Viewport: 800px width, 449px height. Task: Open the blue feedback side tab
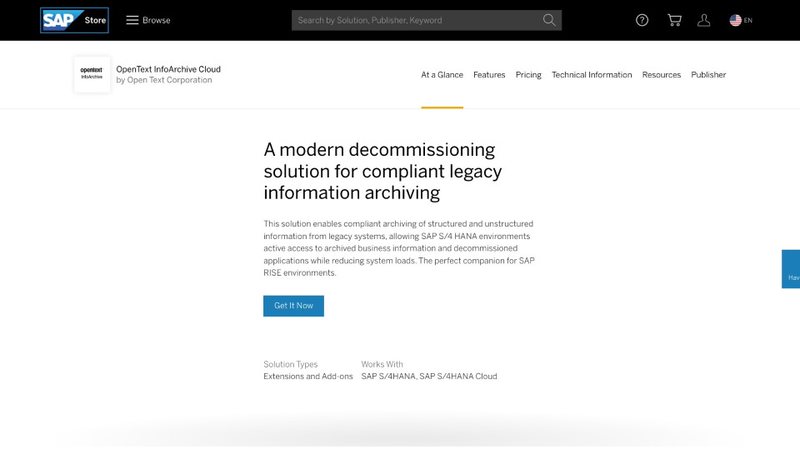pyautogui.click(x=791, y=269)
